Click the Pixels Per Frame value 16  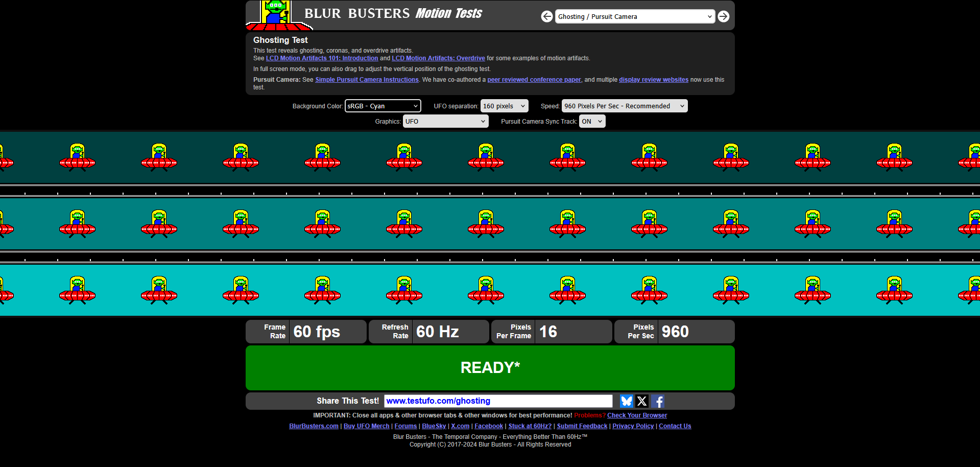click(x=548, y=332)
